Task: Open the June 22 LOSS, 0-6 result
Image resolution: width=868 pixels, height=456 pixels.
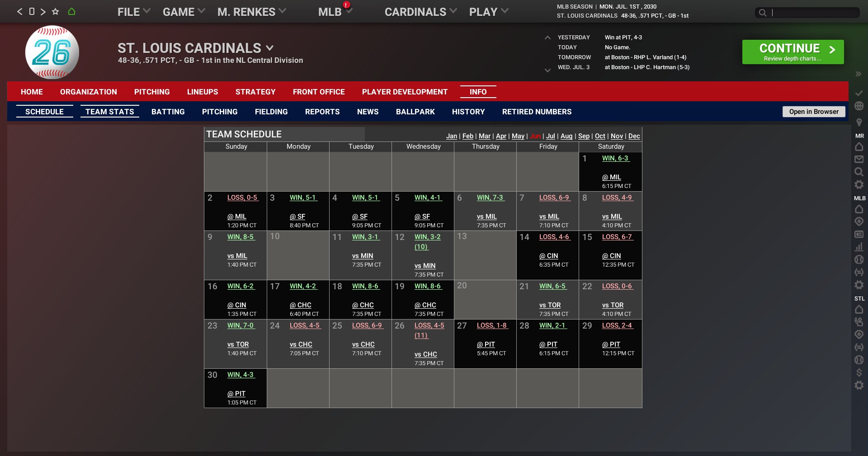Action: click(617, 286)
